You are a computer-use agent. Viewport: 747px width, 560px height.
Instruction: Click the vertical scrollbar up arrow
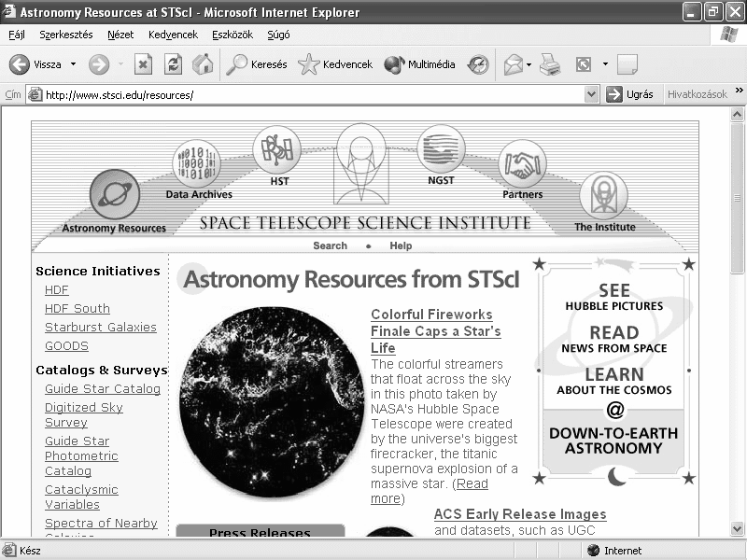[737, 115]
